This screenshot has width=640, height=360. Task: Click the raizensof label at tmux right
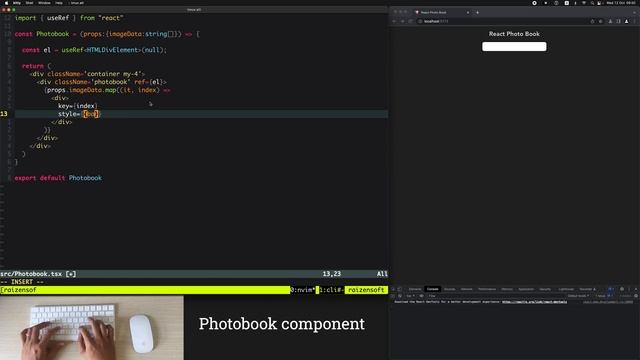pos(366,290)
